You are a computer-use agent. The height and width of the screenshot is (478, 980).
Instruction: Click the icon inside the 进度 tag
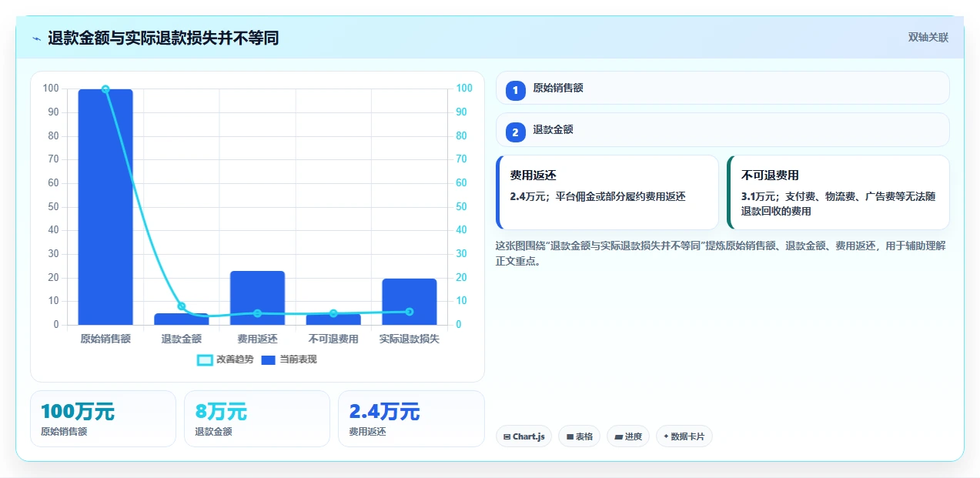tap(618, 436)
